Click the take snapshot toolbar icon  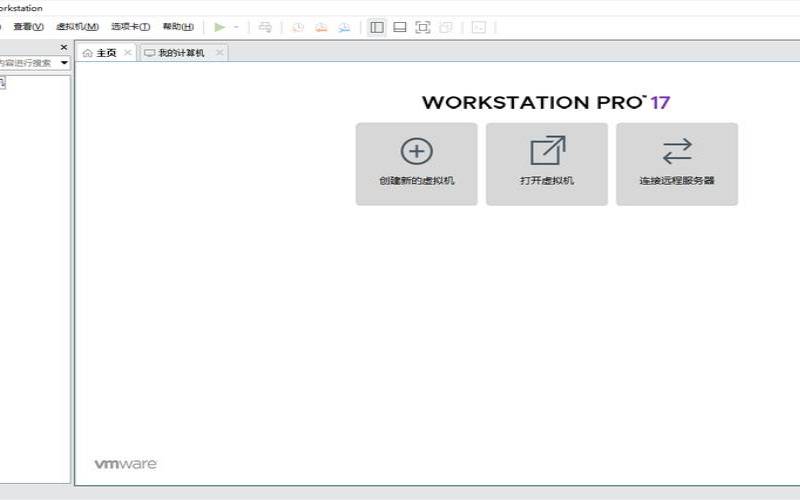click(298, 27)
